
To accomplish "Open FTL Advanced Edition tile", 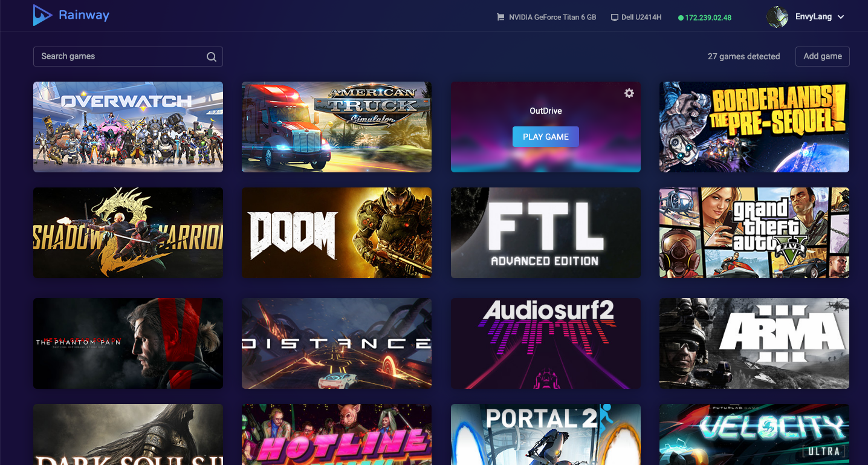I will (x=546, y=233).
